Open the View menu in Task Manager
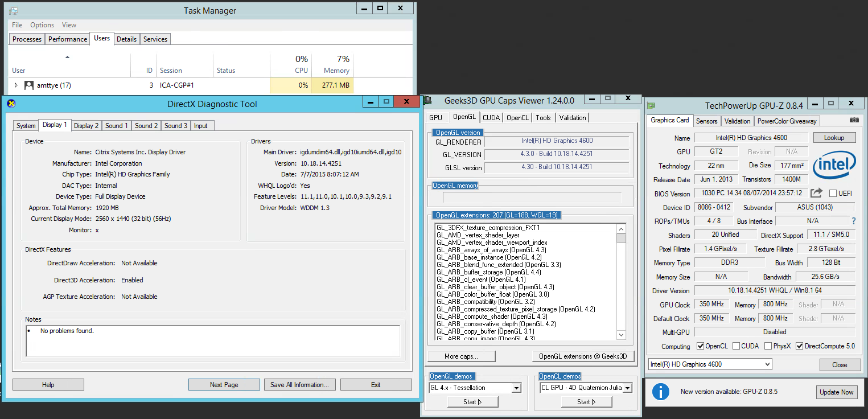 coord(69,25)
